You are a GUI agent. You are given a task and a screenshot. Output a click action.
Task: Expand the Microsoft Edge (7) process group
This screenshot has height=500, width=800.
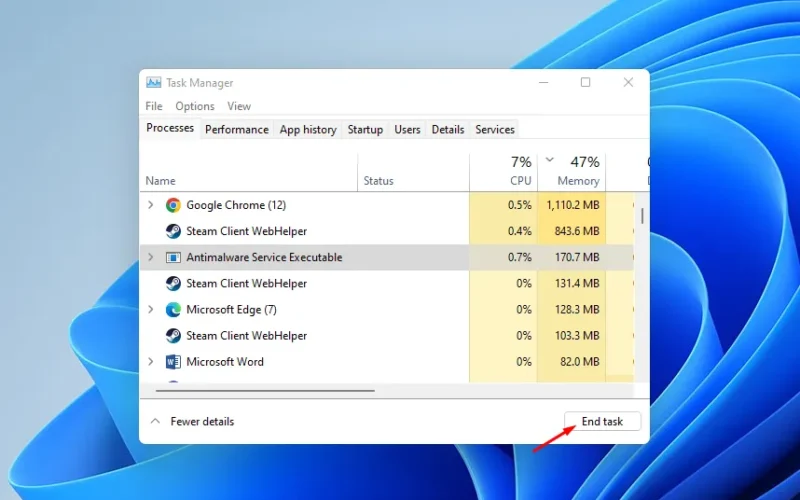(x=151, y=310)
